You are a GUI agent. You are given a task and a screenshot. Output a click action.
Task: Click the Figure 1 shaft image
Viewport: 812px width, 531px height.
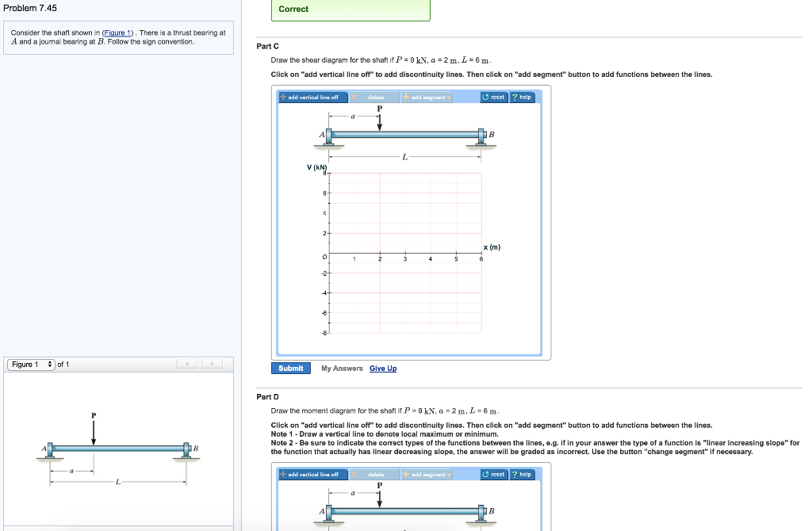118,449
